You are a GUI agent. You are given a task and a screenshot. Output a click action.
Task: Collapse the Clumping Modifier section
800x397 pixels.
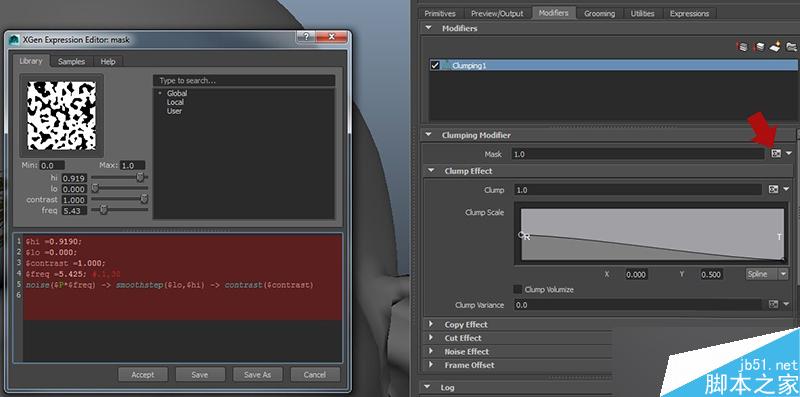[428, 135]
